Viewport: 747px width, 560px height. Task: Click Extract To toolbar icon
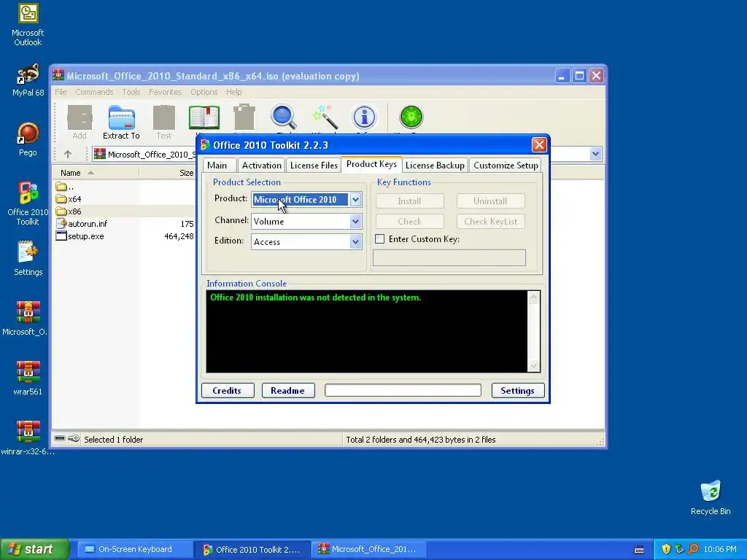pos(121,122)
